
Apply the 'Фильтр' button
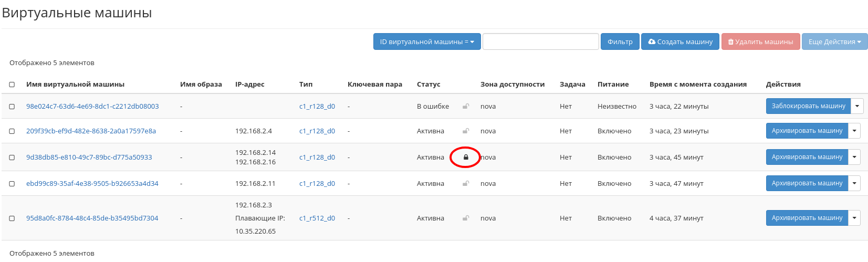pos(620,41)
